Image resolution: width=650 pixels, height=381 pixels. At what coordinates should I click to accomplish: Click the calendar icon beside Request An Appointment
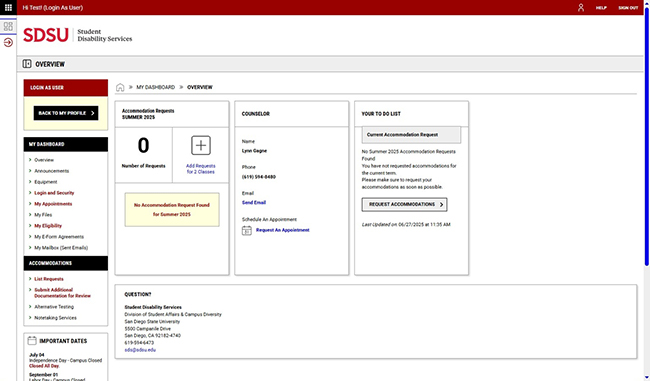click(247, 231)
